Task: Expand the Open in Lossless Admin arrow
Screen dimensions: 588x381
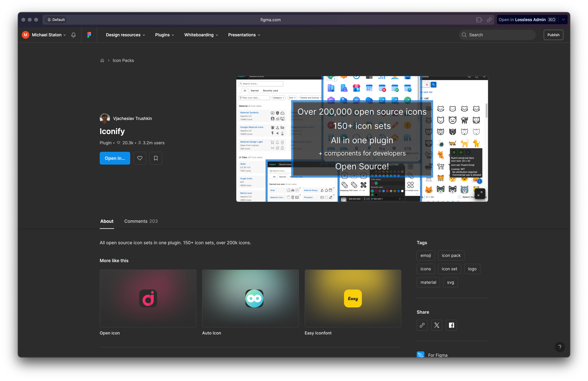Action: pos(563,20)
